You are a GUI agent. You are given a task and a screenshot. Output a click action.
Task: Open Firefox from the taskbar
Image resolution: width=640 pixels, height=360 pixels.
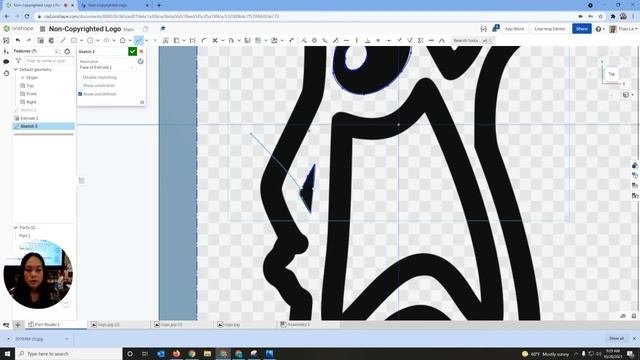(x=176, y=353)
